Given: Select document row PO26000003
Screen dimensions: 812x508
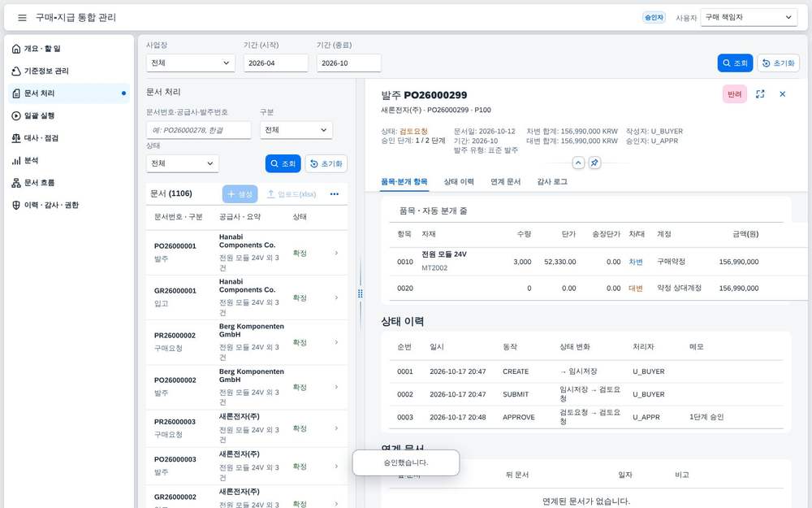Looking at the screenshot, I should (247, 467).
